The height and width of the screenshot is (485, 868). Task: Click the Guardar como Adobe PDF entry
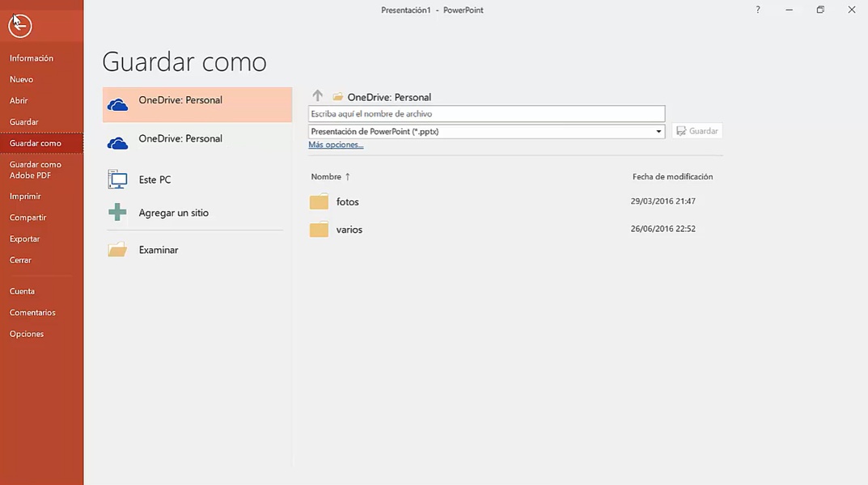point(35,169)
